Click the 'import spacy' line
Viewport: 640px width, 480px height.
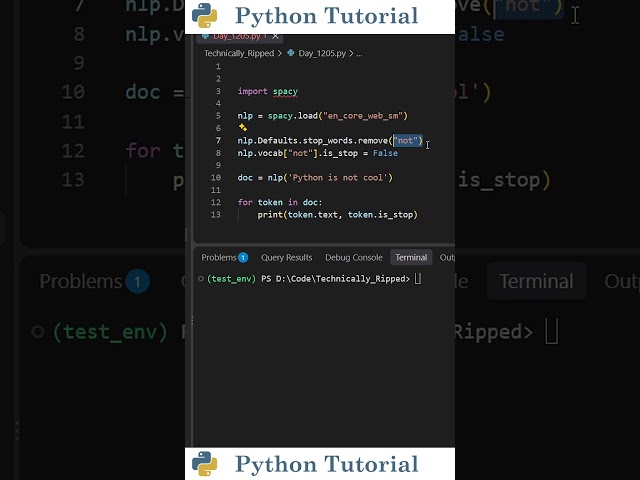(x=268, y=91)
